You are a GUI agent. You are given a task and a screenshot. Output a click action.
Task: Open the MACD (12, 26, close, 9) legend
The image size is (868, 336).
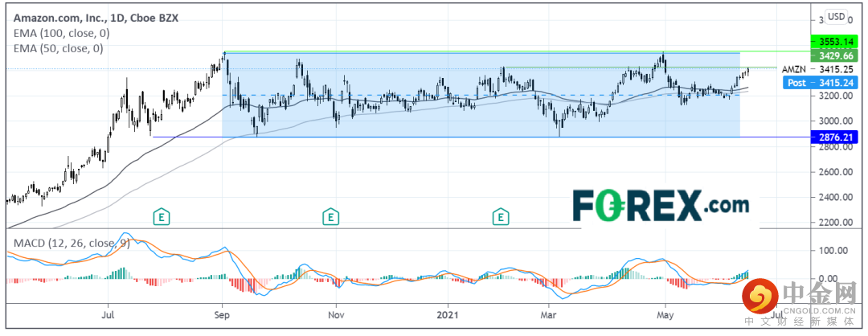tap(72, 243)
